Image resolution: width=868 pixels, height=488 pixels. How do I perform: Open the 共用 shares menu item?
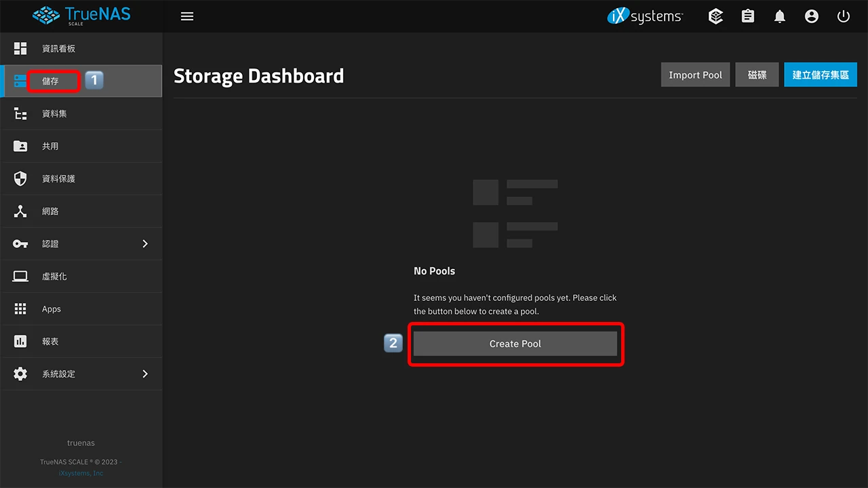pos(50,146)
